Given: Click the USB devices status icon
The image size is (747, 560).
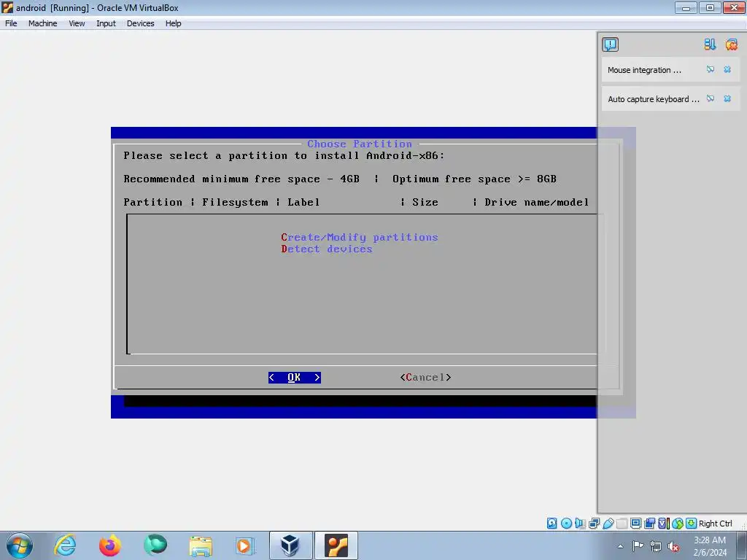Looking at the screenshot, I should click(608, 524).
